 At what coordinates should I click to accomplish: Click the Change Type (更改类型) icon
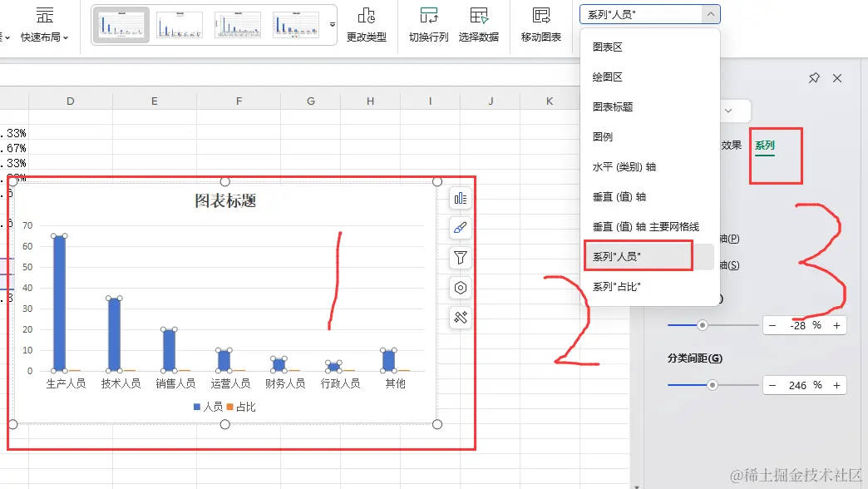click(367, 16)
